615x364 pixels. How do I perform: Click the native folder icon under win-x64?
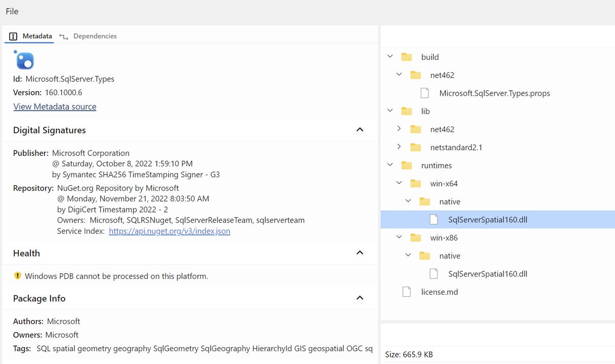click(x=425, y=202)
